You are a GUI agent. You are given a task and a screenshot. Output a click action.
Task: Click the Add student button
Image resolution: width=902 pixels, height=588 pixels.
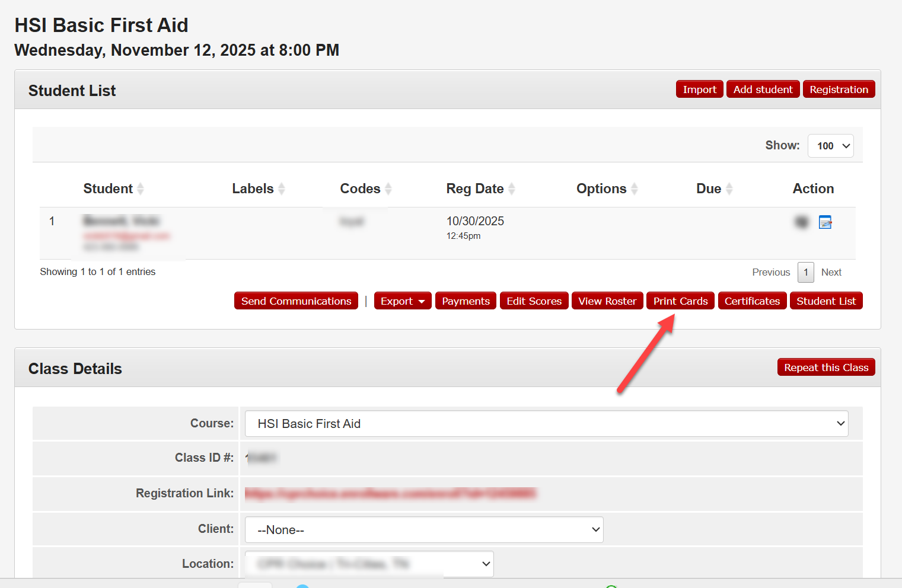(x=763, y=90)
